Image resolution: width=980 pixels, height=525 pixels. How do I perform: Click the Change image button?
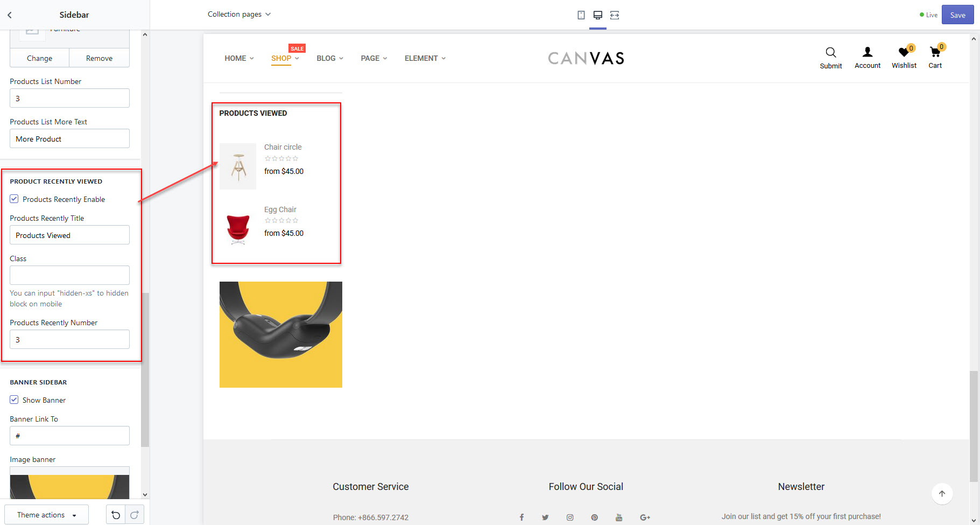coord(39,58)
